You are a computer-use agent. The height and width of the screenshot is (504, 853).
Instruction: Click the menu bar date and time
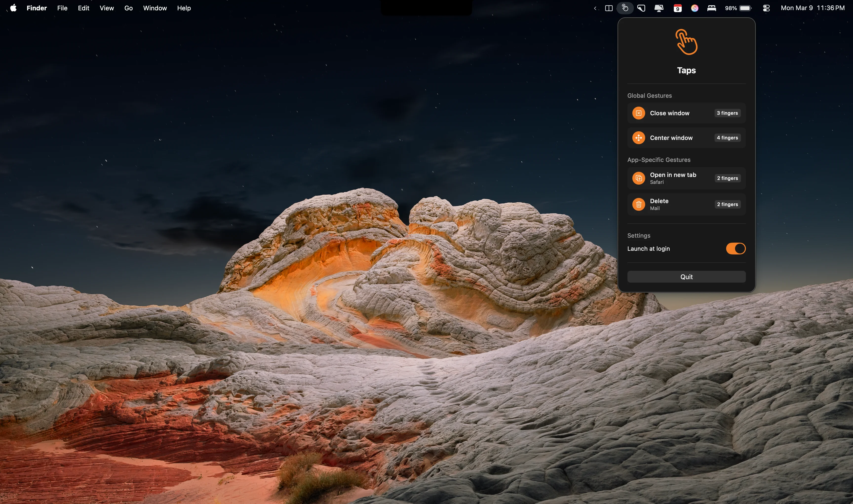point(813,8)
